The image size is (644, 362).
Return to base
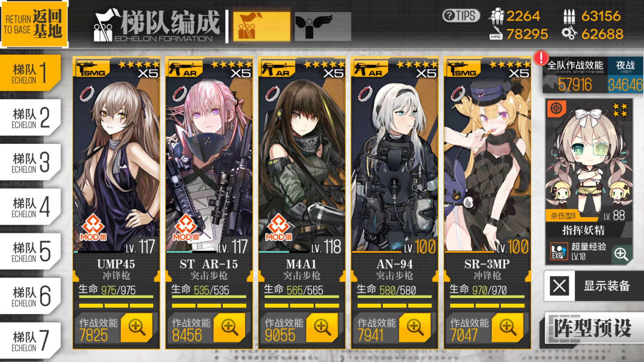pos(34,24)
